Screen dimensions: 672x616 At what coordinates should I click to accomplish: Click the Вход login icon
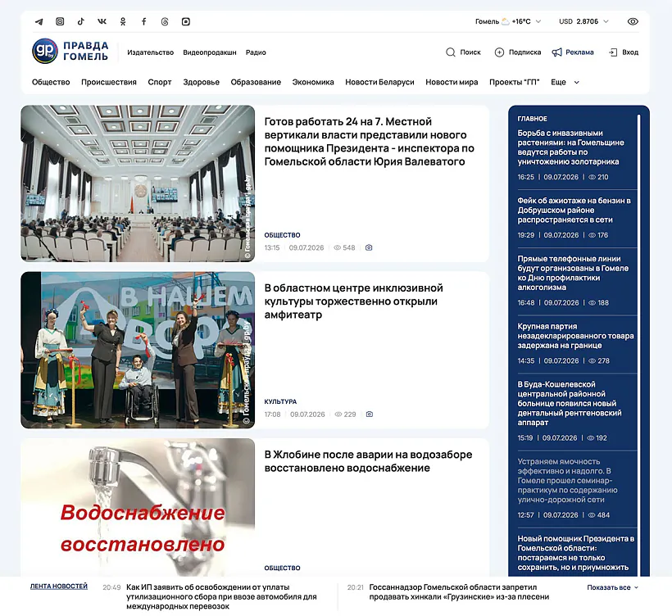pos(613,52)
